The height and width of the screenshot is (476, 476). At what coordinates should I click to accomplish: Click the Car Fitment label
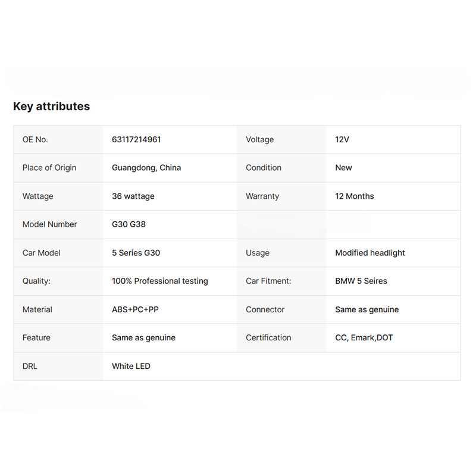tap(268, 281)
